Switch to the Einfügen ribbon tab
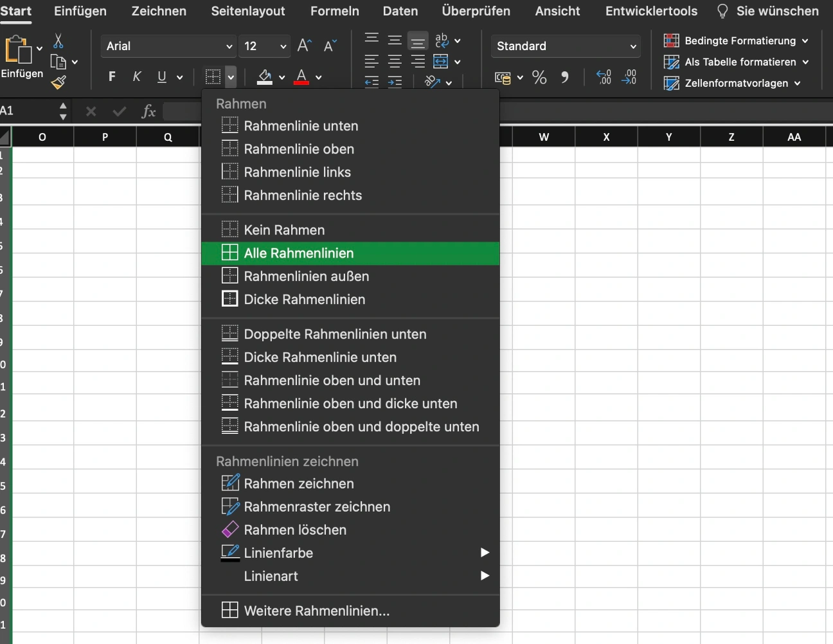The width and height of the screenshot is (833, 644). pos(80,11)
